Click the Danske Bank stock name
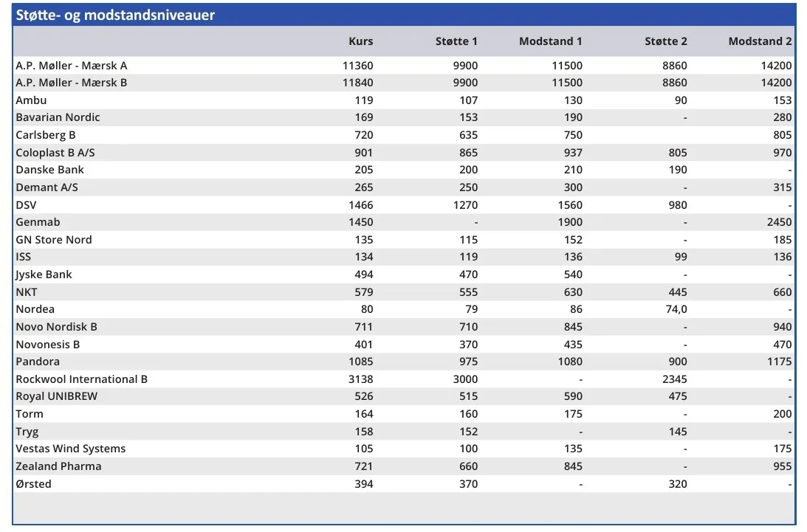This screenshot has height=532, width=807. pos(49,170)
